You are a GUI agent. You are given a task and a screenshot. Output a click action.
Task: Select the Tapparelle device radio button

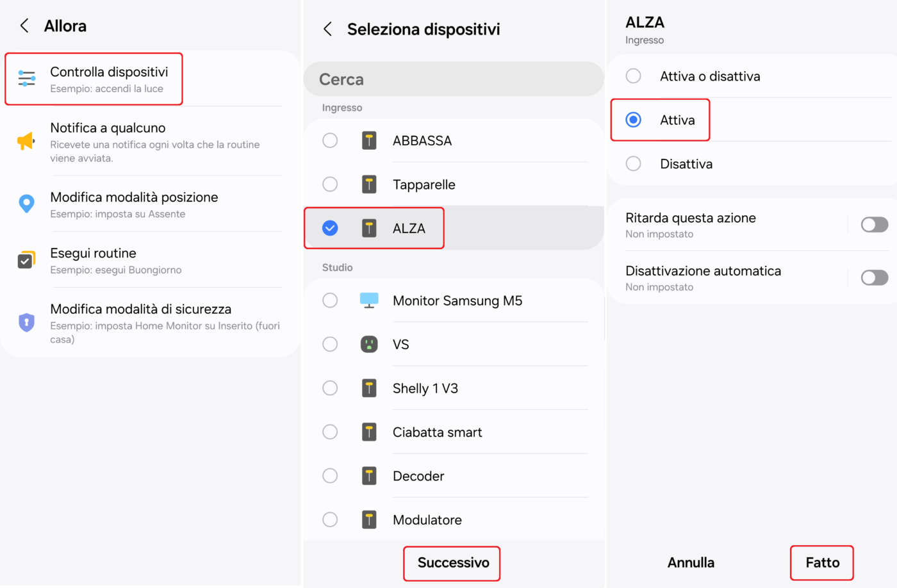click(x=330, y=184)
